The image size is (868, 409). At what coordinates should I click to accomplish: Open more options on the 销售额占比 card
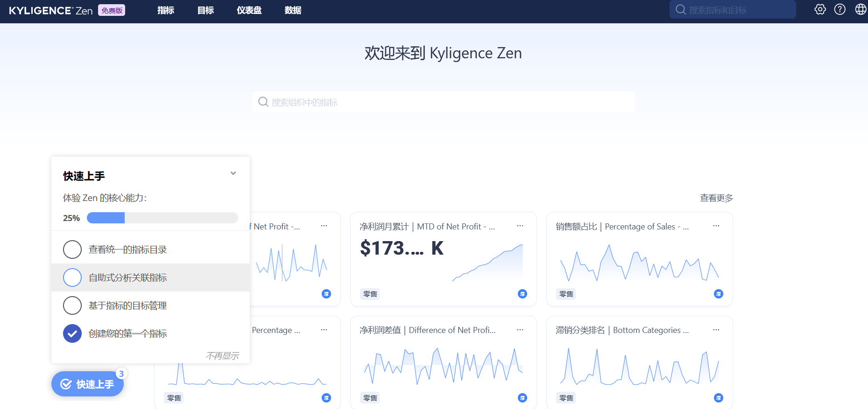[716, 226]
